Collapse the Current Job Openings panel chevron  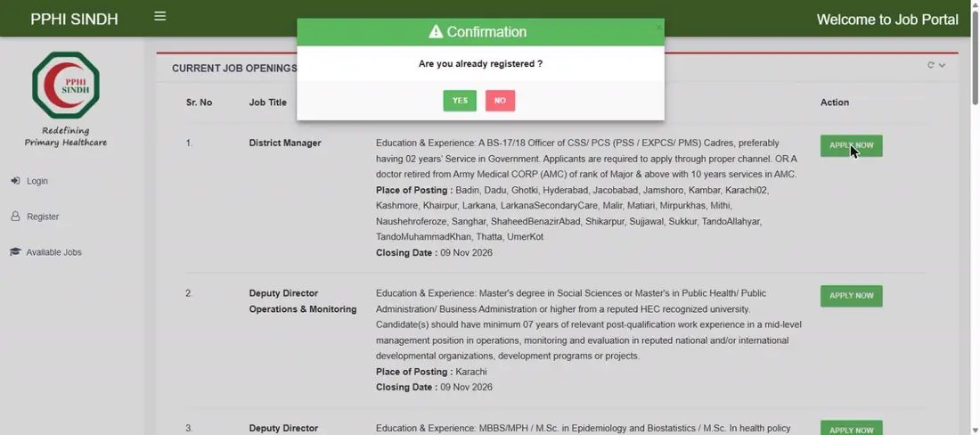pyautogui.click(x=942, y=65)
